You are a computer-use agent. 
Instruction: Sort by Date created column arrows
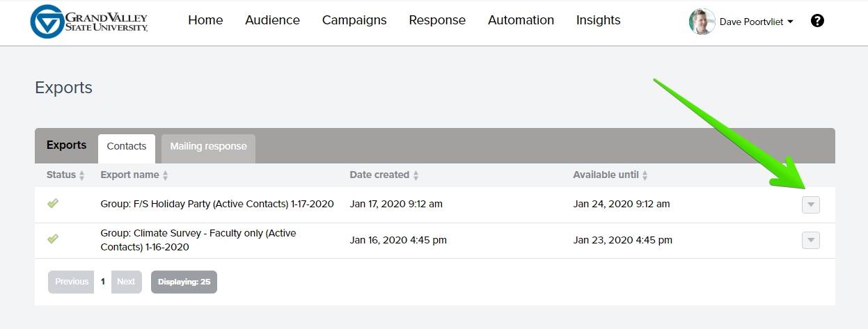tap(416, 175)
